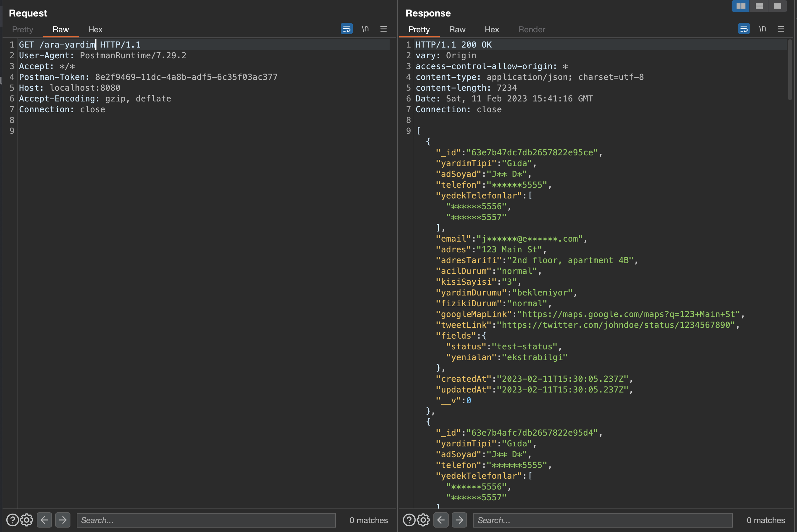
Task: Select the single-pane layout icon
Action: point(777,6)
